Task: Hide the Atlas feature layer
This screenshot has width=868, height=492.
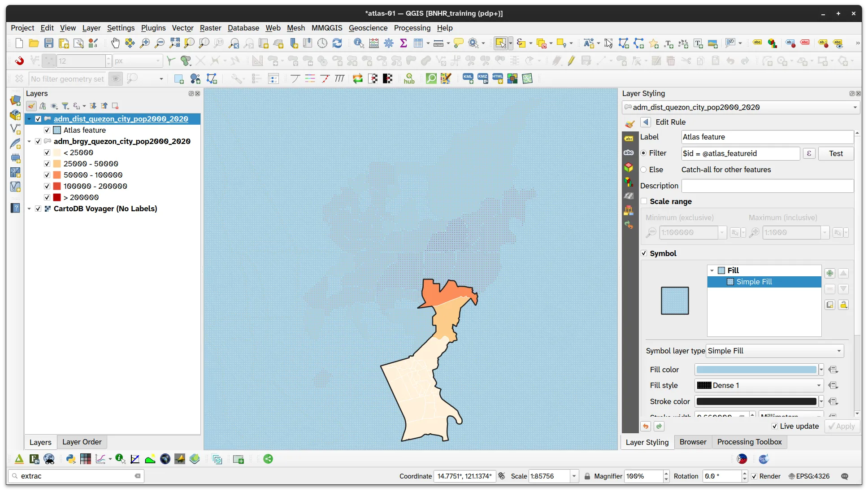Action: (47, 130)
